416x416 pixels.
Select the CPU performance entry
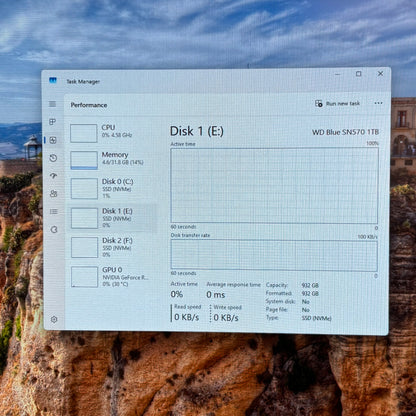point(112,133)
